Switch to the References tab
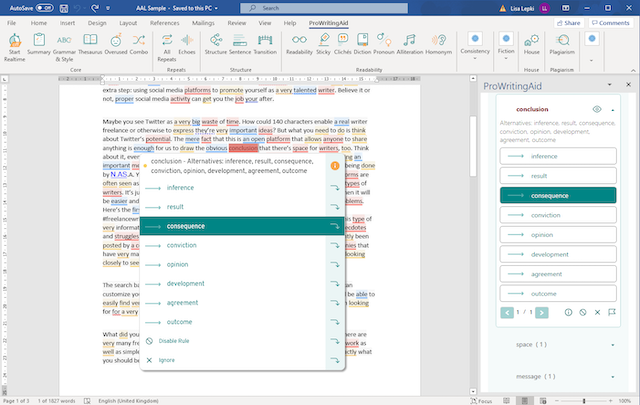Screen dimensions: 640x405 (164, 23)
